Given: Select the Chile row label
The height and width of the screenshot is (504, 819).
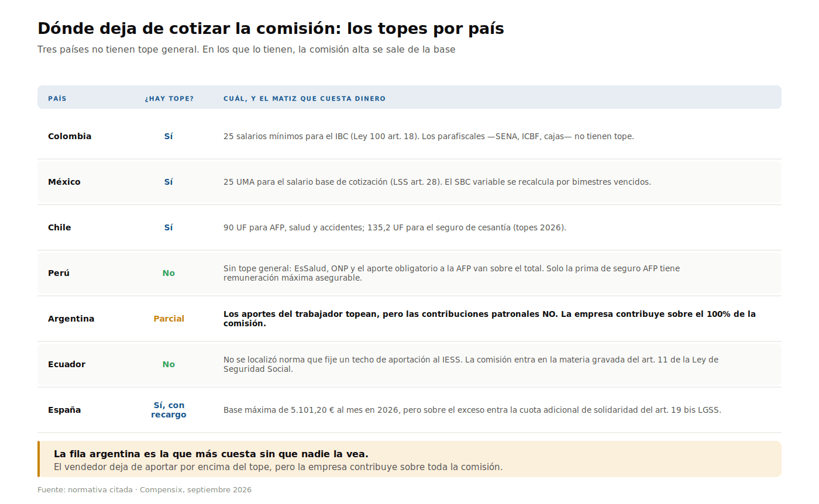Looking at the screenshot, I should point(60,227).
